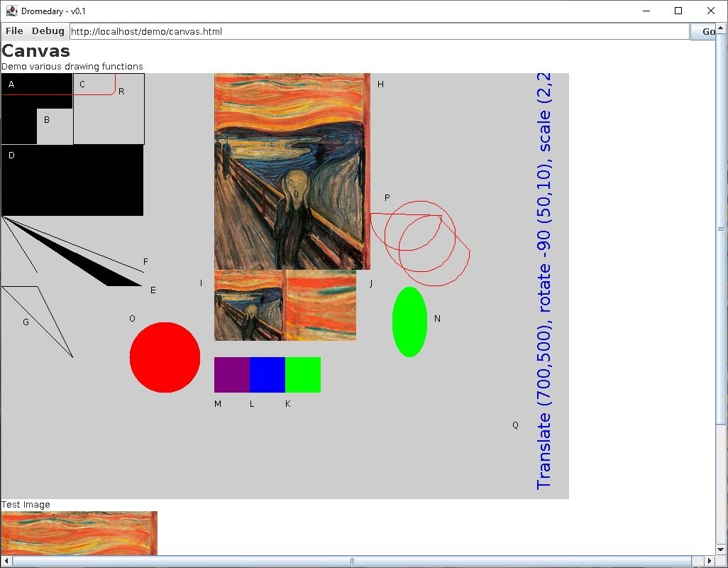Click the vertical scrollbar up arrow

(x=721, y=28)
